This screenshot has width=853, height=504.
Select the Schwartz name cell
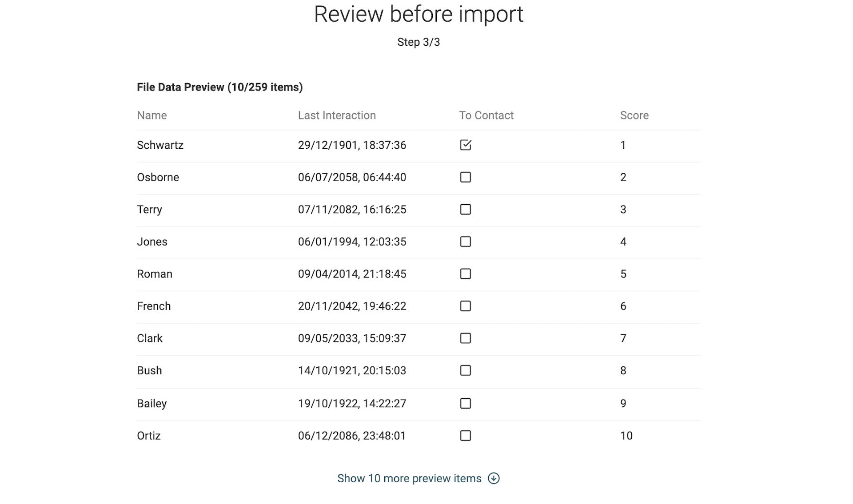[160, 145]
